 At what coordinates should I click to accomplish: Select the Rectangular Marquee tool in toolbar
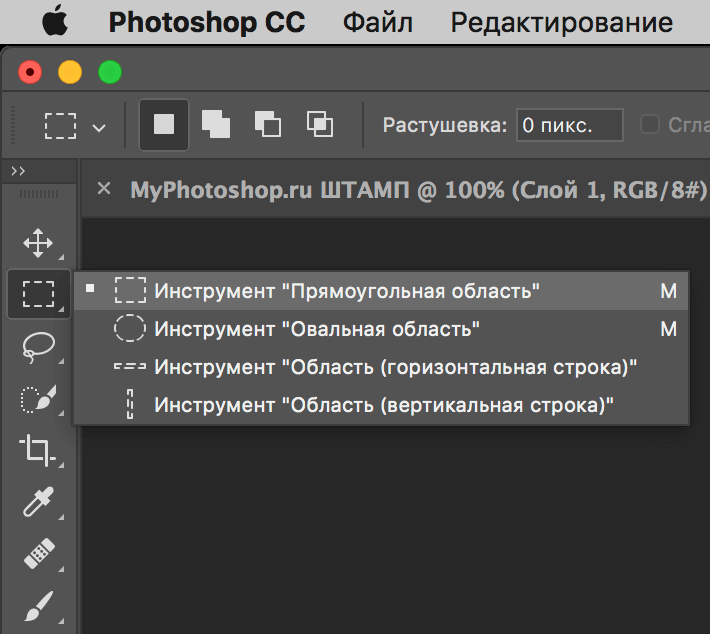(38, 294)
